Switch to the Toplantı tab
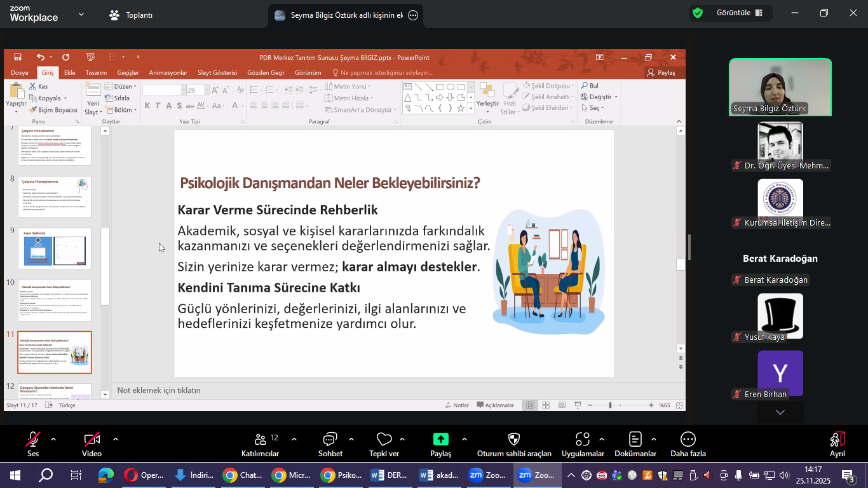868x488 pixels. click(x=131, y=15)
